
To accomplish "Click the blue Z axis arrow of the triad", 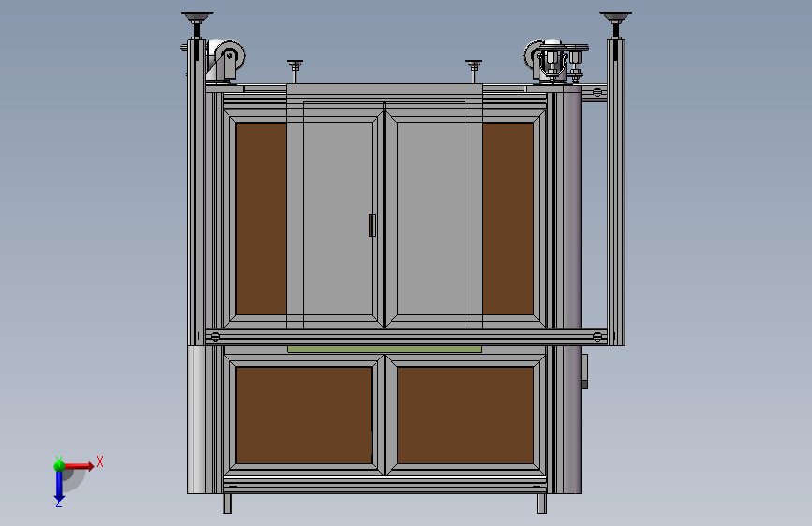I will 59,487.
